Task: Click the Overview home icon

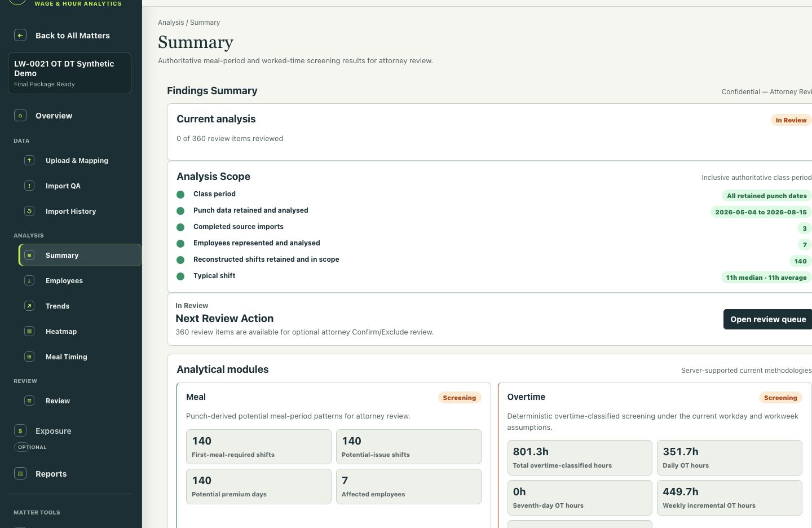Action: [20, 116]
